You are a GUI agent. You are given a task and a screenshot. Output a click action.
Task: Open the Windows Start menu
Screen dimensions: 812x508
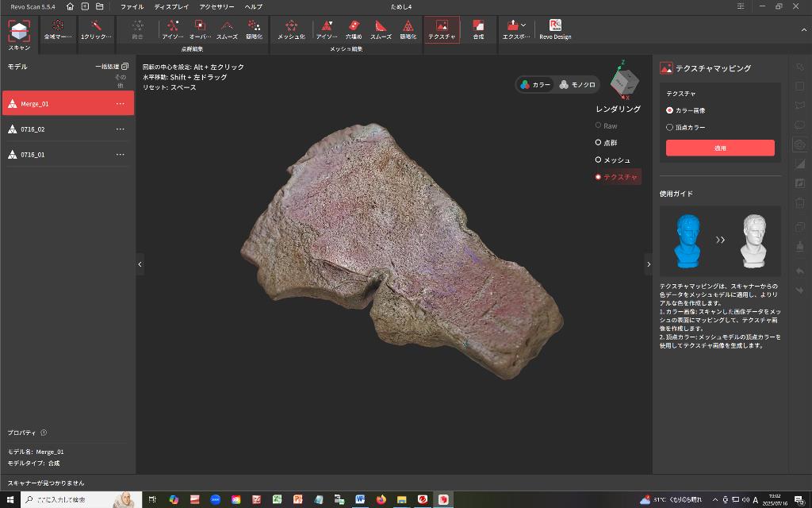click(x=10, y=500)
